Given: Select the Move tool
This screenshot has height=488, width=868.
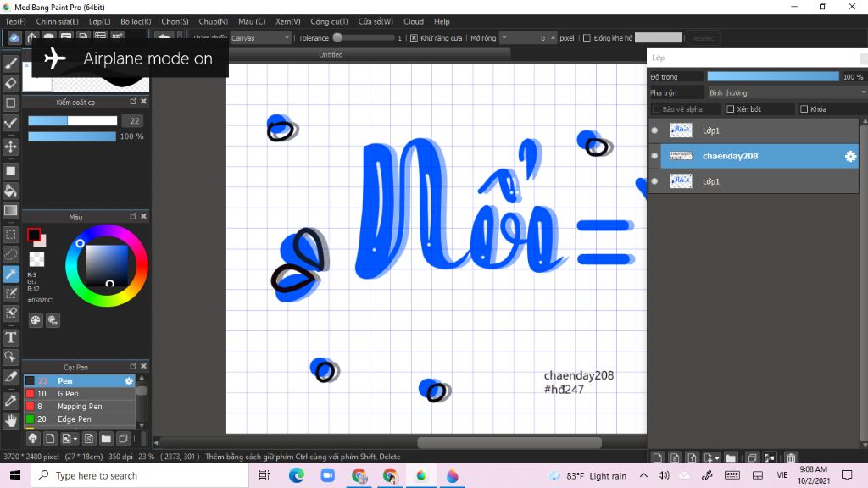Looking at the screenshot, I should (x=10, y=147).
